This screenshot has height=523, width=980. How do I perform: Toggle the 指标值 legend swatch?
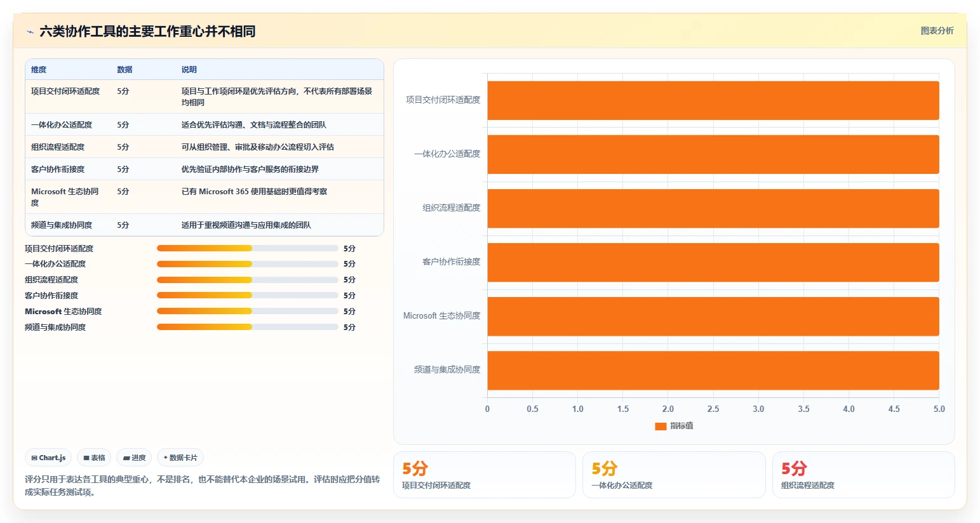[x=661, y=426]
